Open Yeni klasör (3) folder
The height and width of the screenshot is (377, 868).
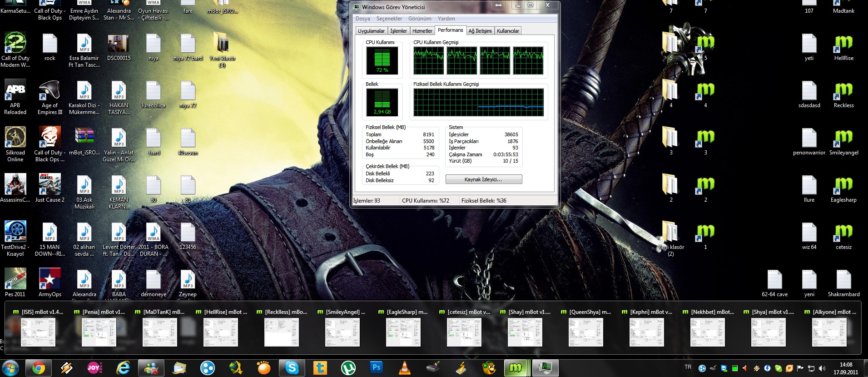[x=223, y=50]
